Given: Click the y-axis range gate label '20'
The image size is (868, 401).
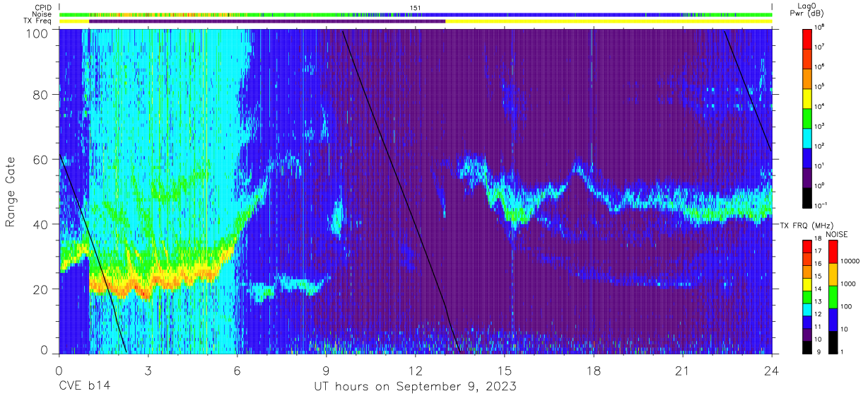Looking at the screenshot, I should coord(41,289).
